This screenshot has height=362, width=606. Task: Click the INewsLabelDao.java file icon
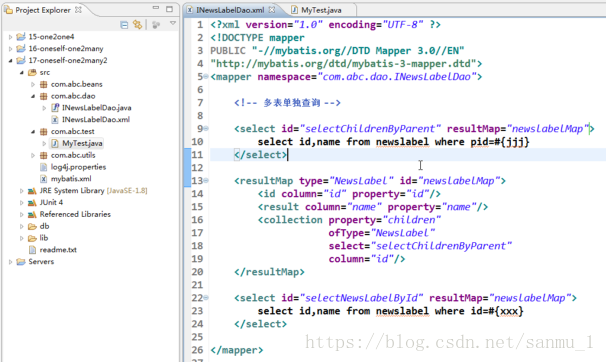[x=55, y=108]
